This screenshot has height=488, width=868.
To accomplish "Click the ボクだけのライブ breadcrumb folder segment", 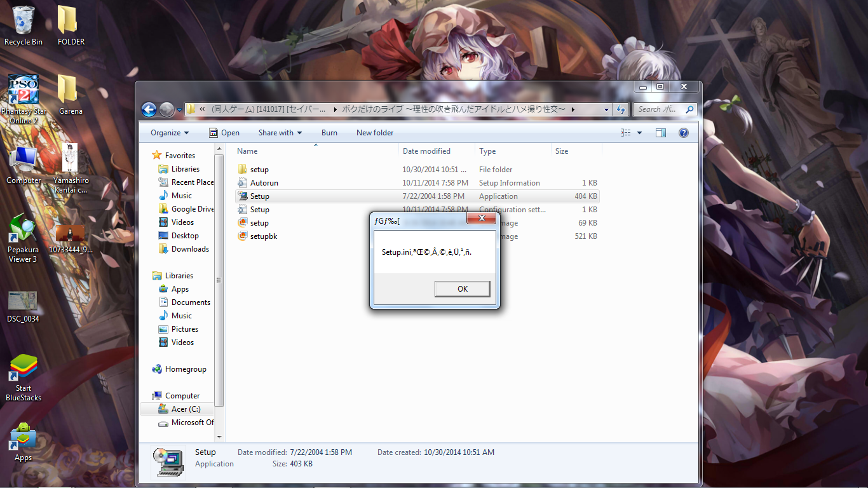I will click(454, 109).
